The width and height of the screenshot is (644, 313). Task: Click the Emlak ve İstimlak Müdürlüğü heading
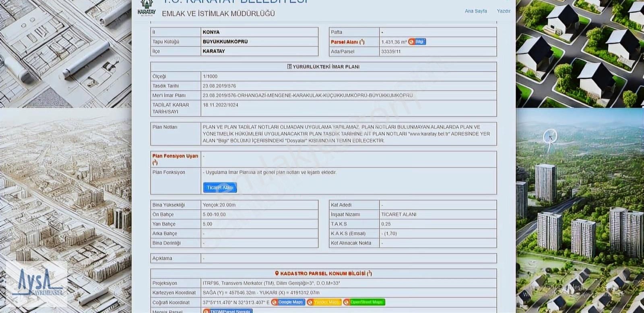click(218, 14)
